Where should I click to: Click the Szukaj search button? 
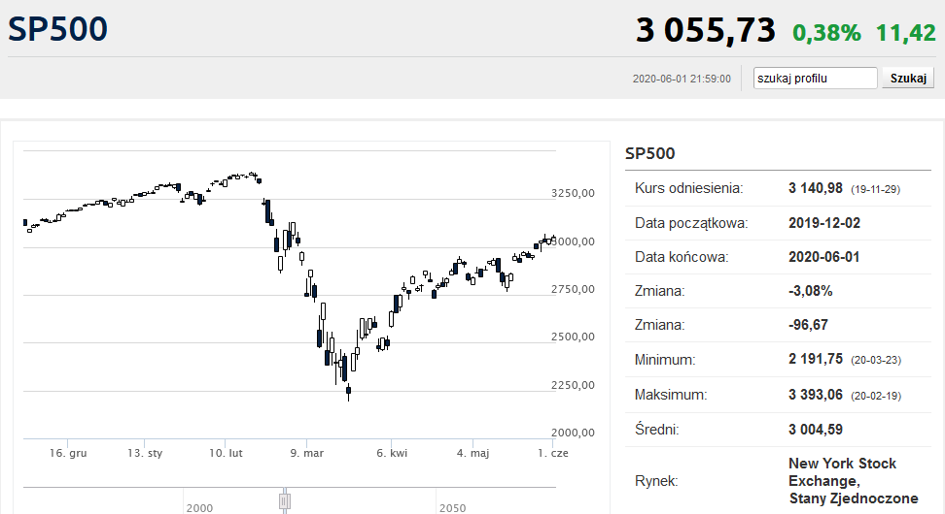point(908,78)
